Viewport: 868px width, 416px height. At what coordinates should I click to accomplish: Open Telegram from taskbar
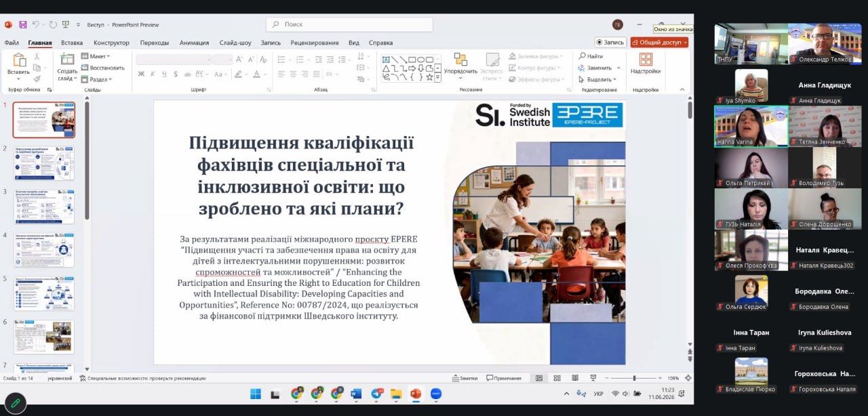pyautogui.click(x=376, y=394)
